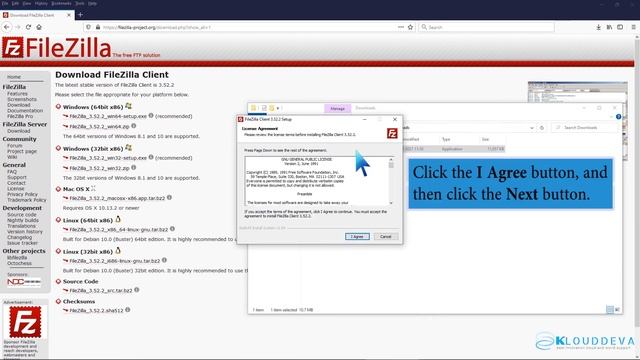Screen dimensions: 640x360
Task: Open the Firefox hamburger menu
Action: [x=633, y=27]
